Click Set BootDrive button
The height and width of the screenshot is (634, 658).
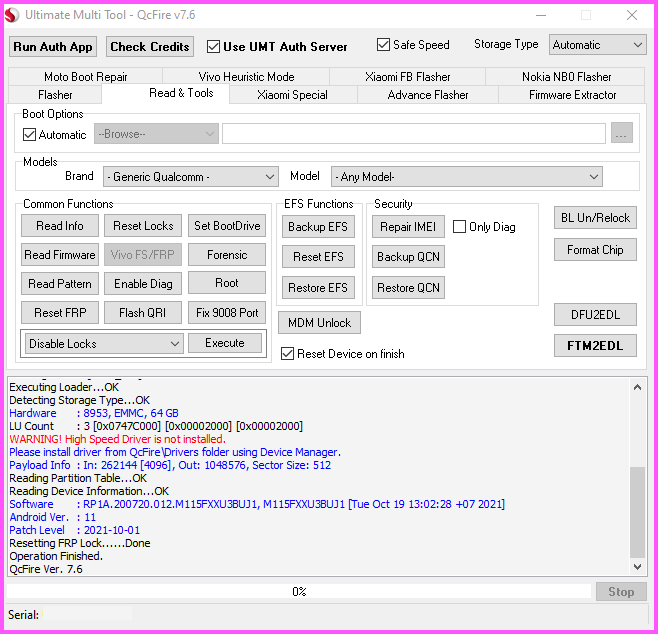coord(227,226)
